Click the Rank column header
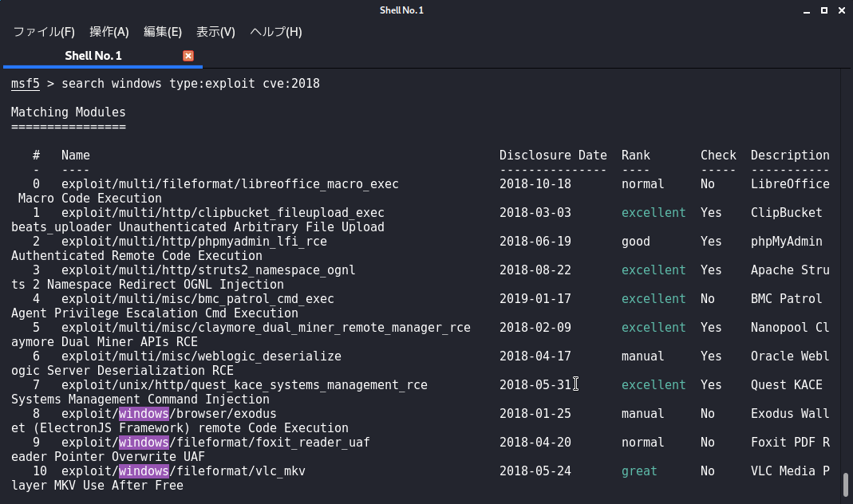Image resolution: width=853 pixels, height=504 pixels. coord(636,156)
